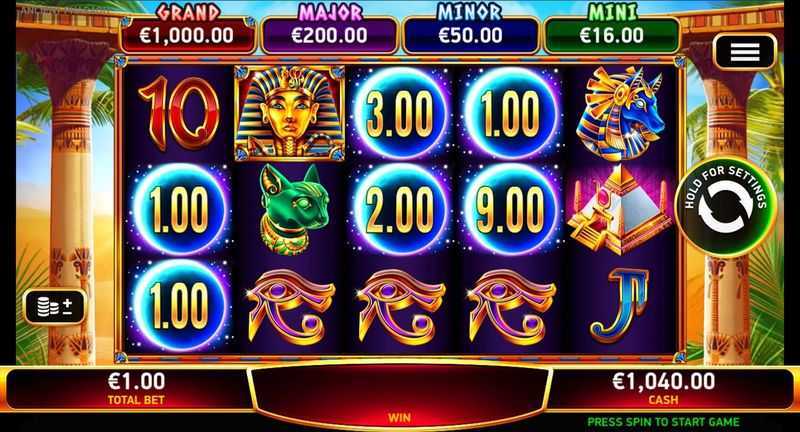Select the 2.00 orb symbol
Image resolution: width=800 pixels, height=432 pixels.
click(402, 209)
